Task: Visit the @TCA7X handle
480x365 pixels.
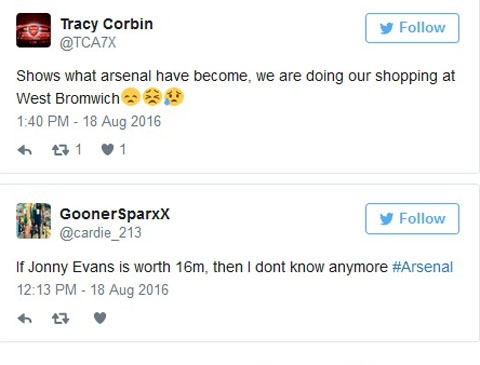Action: click(x=88, y=43)
